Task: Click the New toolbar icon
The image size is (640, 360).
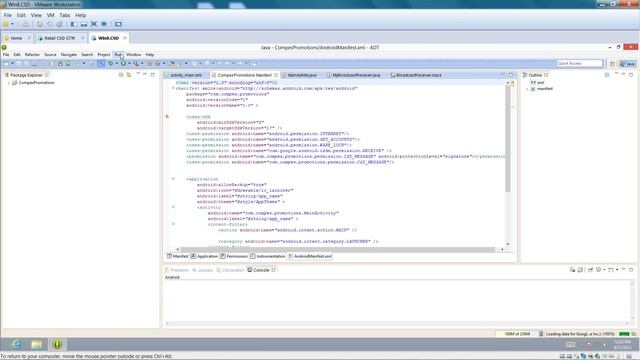Action: tap(6, 64)
